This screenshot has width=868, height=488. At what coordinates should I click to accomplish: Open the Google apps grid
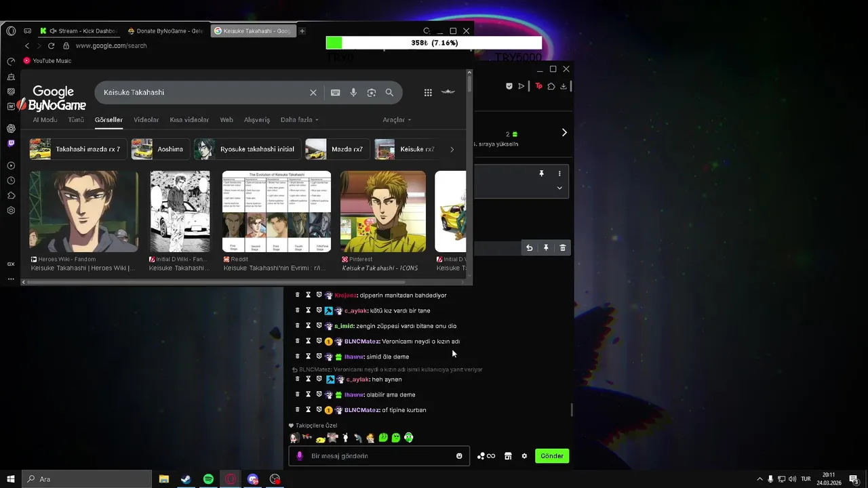428,92
